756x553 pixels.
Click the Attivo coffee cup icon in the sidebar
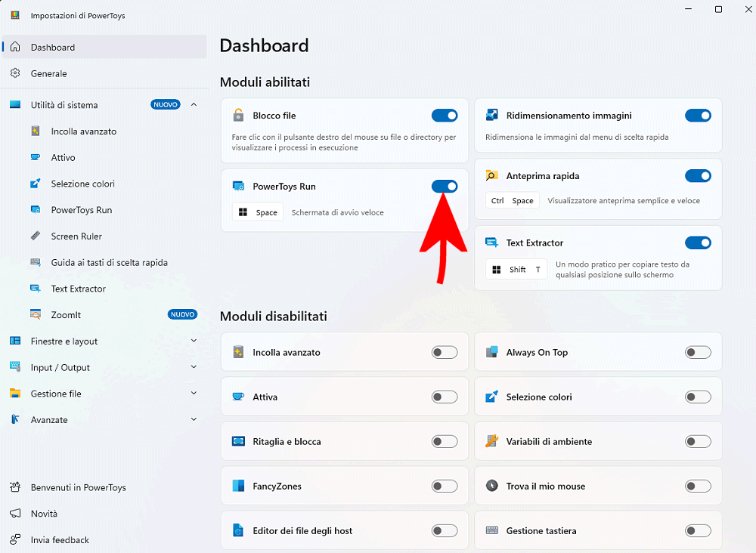(36, 157)
